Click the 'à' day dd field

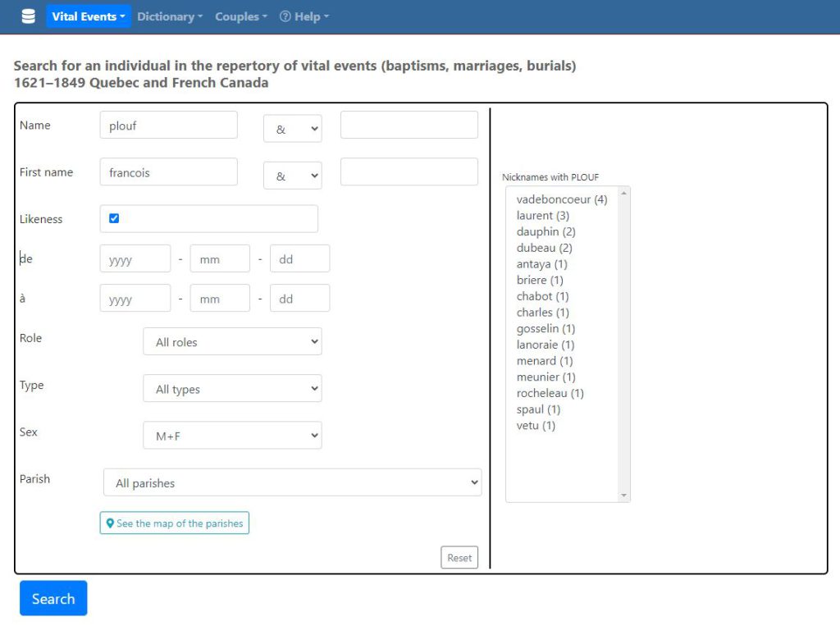[x=300, y=298]
